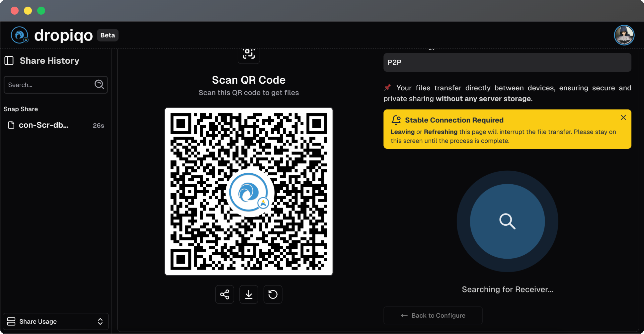Click the green macOS fullscreen button

(x=41, y=11)
